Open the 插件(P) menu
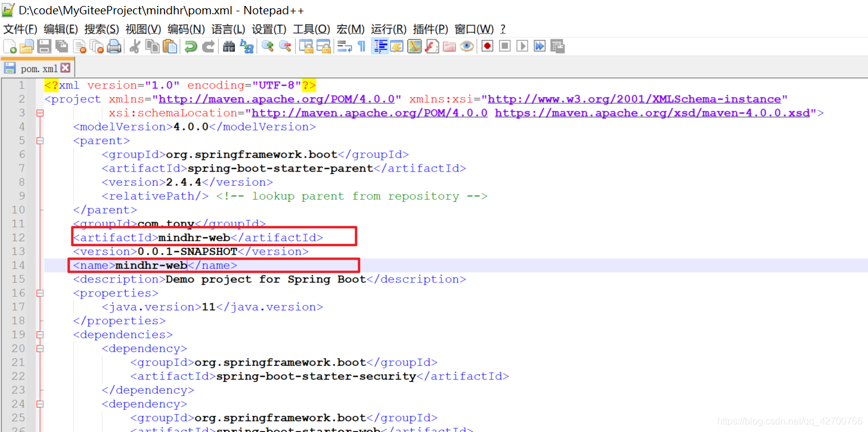 tap(430, 29)
